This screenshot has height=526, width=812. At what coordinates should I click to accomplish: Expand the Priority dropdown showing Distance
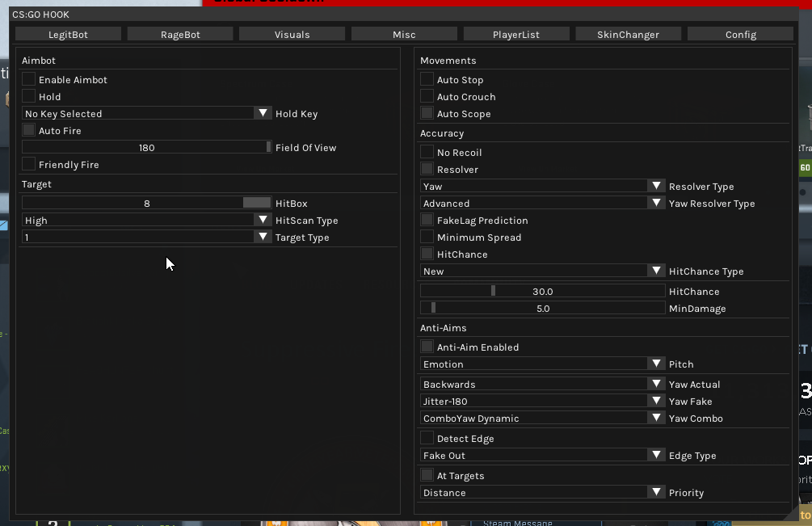[542, 493]
